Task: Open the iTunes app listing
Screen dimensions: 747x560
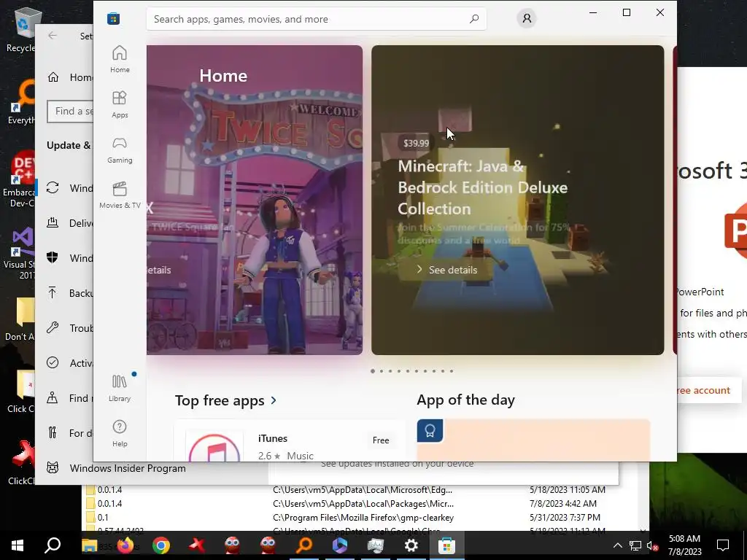Action: [290, 440]
